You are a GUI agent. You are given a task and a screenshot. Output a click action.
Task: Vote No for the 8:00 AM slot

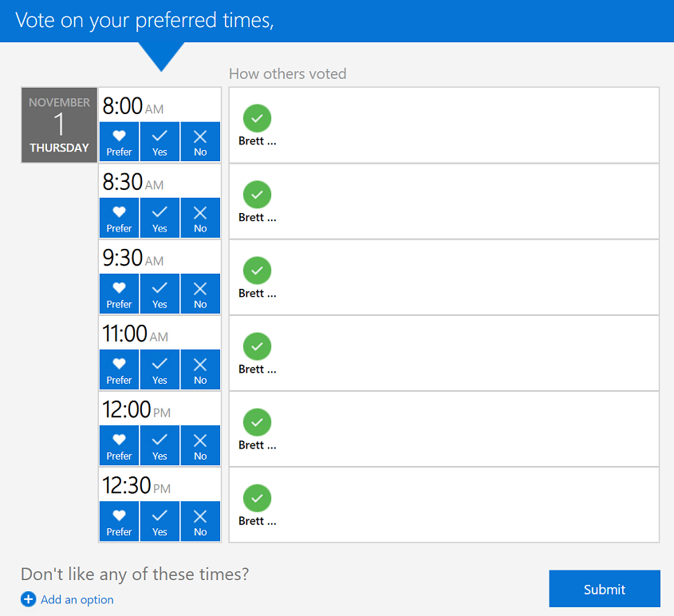(x=200, y=141)
